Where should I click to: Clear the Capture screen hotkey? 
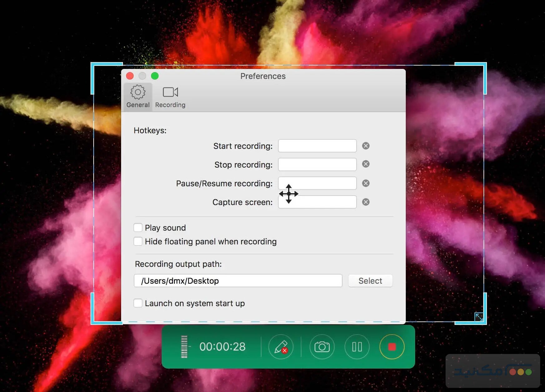coord(365,202)
